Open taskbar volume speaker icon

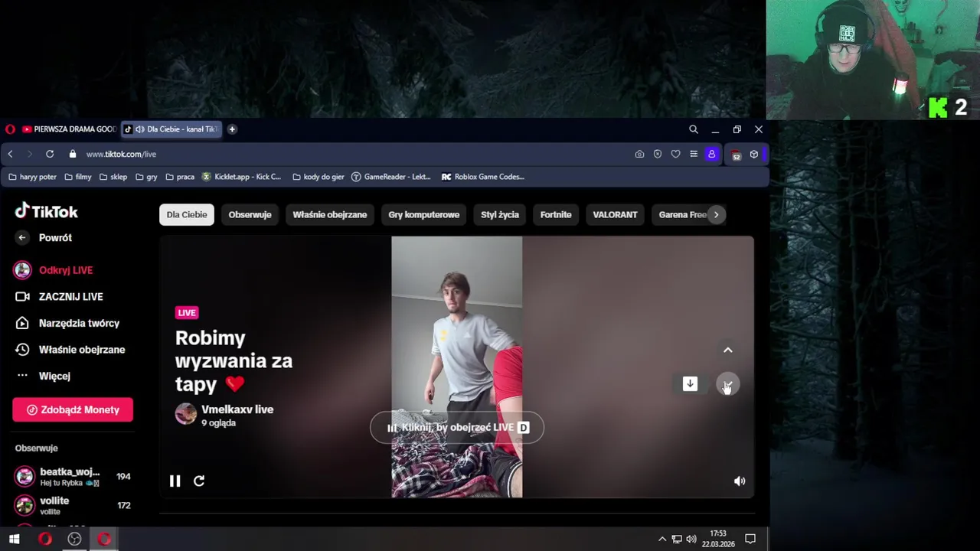pos(691,539)
